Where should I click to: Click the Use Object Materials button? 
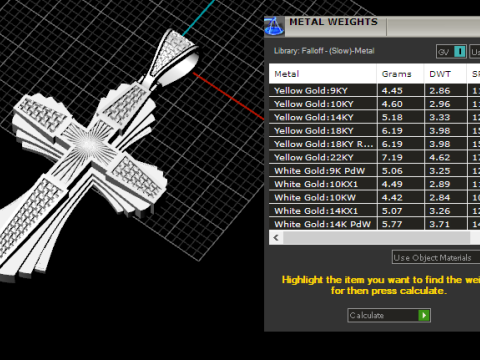(436, 258)
